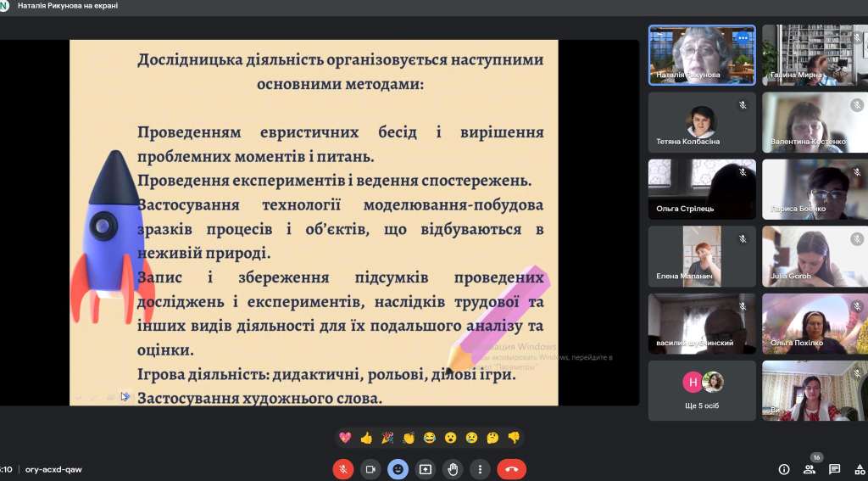Viewport: 868px width, 481px height.
Task: Click muted mic icon on Тетяна Колбасіна tile
Action: pyautogui.click(x=743, y=104)
